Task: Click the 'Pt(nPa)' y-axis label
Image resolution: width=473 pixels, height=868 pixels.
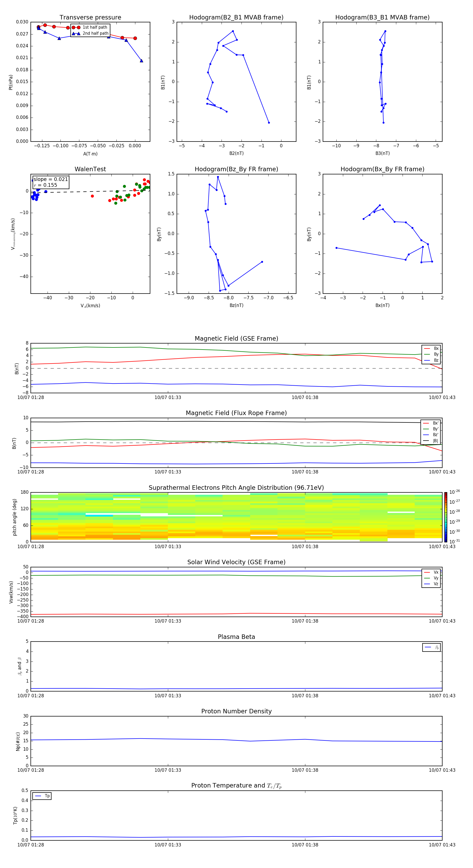Action: click(11, 82)
